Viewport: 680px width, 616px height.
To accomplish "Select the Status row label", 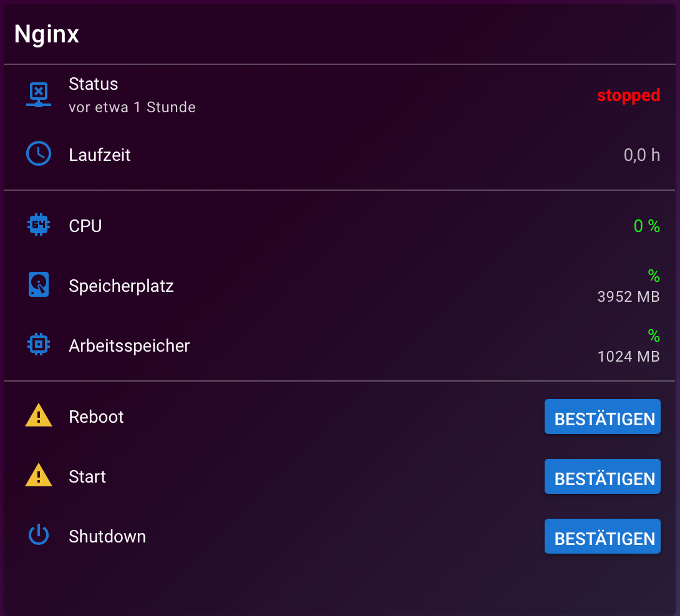I will pos(93,84).
